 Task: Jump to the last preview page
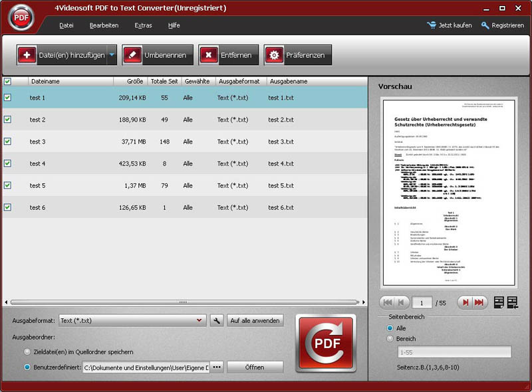(x=481, y=302)
